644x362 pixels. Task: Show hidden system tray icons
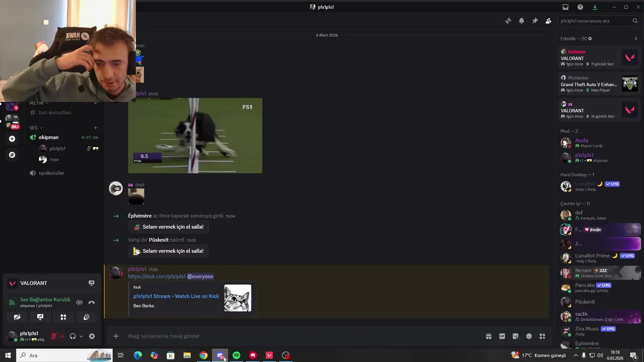576,355
